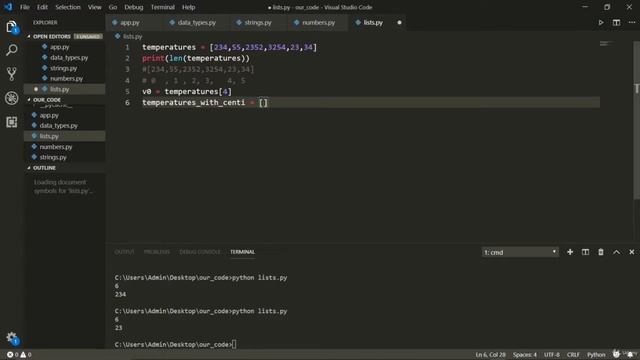Create a new terminal with plus icon
The width and height of the screenshot is (640, 360).
click(x=570, y=252)
